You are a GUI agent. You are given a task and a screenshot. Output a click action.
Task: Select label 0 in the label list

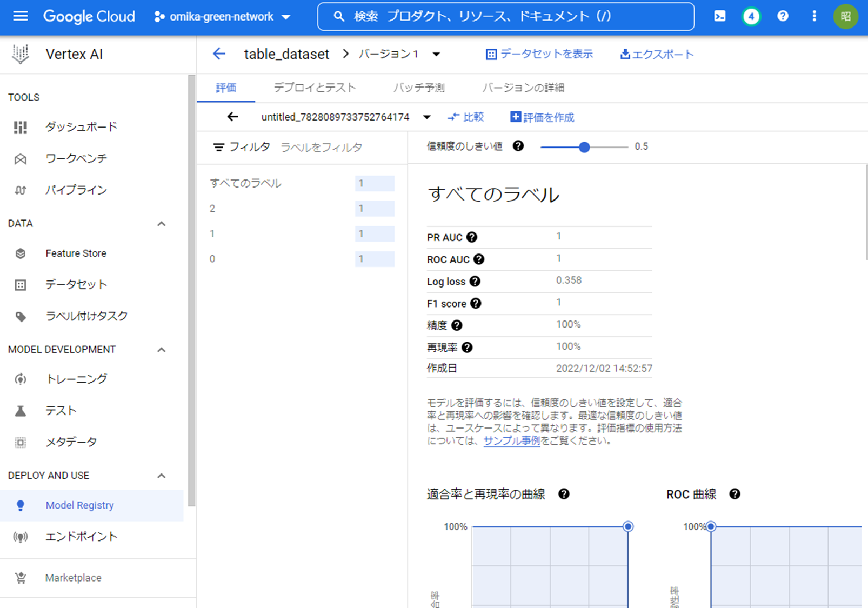pyautogui.click(x=302, y=259)
